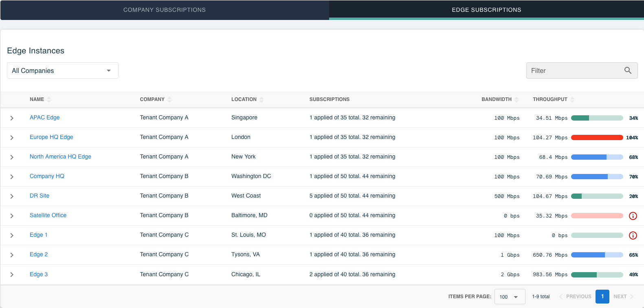The width and height of the screenshot is (644, 308).
Task: Click the Throughput column header label
Action: 550,99
